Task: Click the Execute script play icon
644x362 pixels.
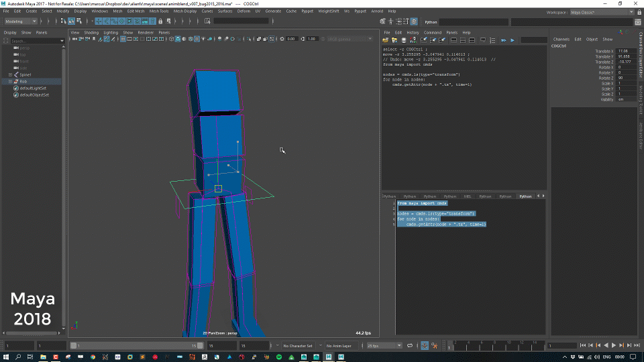Action: [x=512, y=40]
